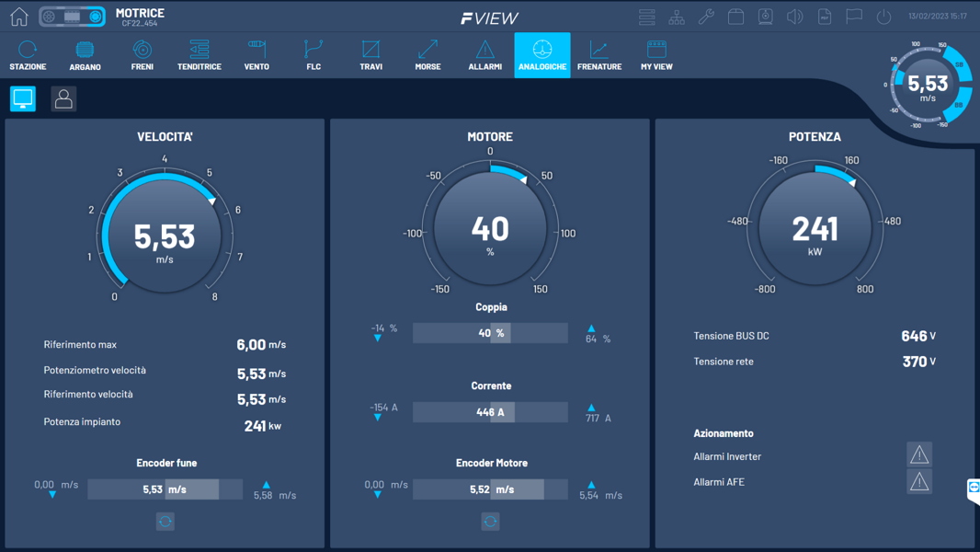
Task: Open the Allarmi Inverter warning button
Action: 918,454
